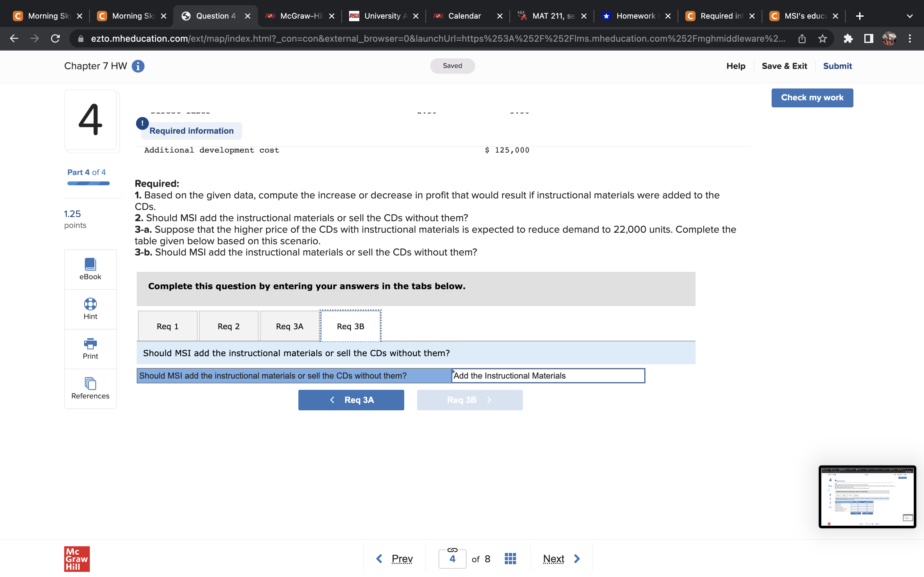Screen dimensions: 924x577
Task: Open the Print option
Action: click(90, 349)
